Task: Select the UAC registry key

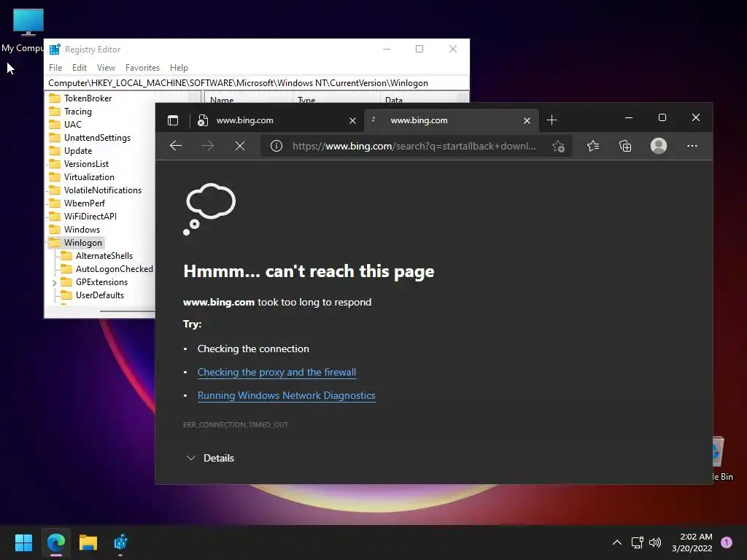Action: click(72, 124)
